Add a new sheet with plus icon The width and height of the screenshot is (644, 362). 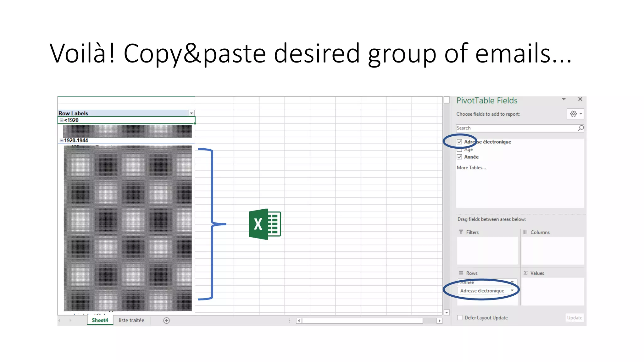tap(167, 321)
